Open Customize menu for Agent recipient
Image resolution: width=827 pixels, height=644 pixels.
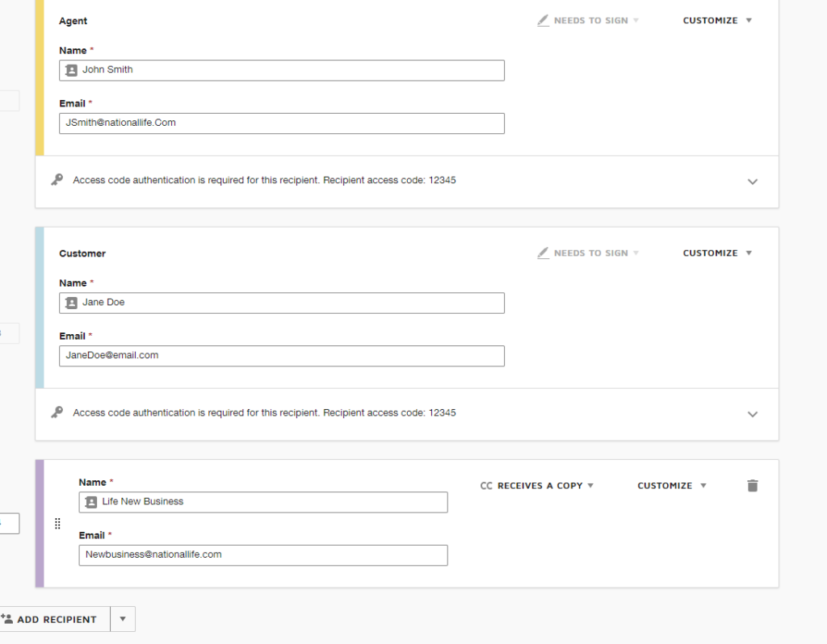point(717,21)
